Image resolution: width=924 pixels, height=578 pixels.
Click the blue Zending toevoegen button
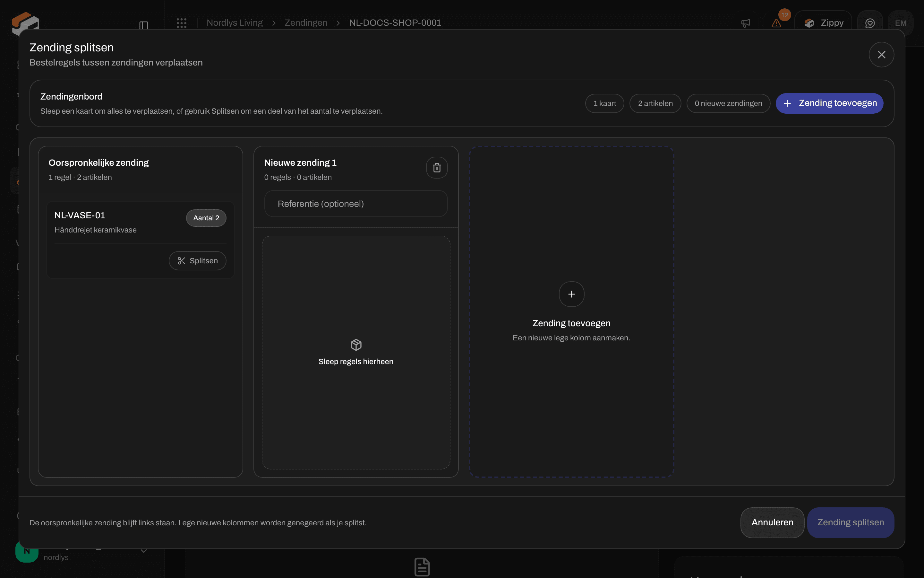pyautogui.click(x=829, y=103)
